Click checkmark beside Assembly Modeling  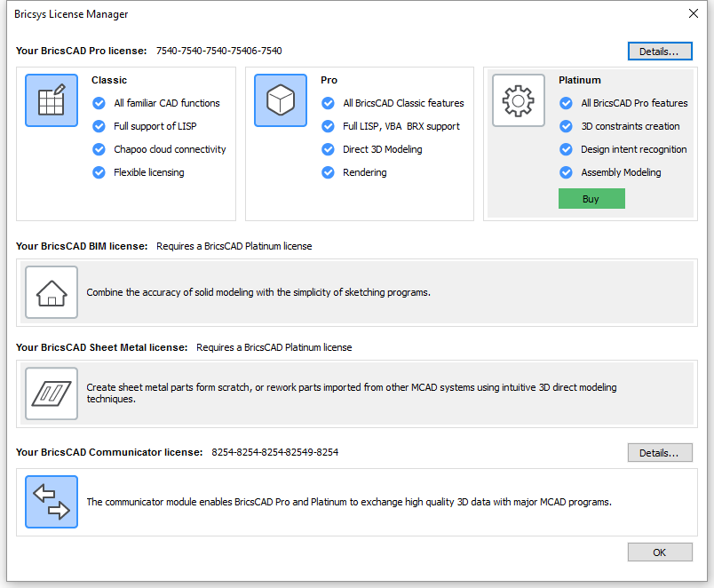coord(566,172)
